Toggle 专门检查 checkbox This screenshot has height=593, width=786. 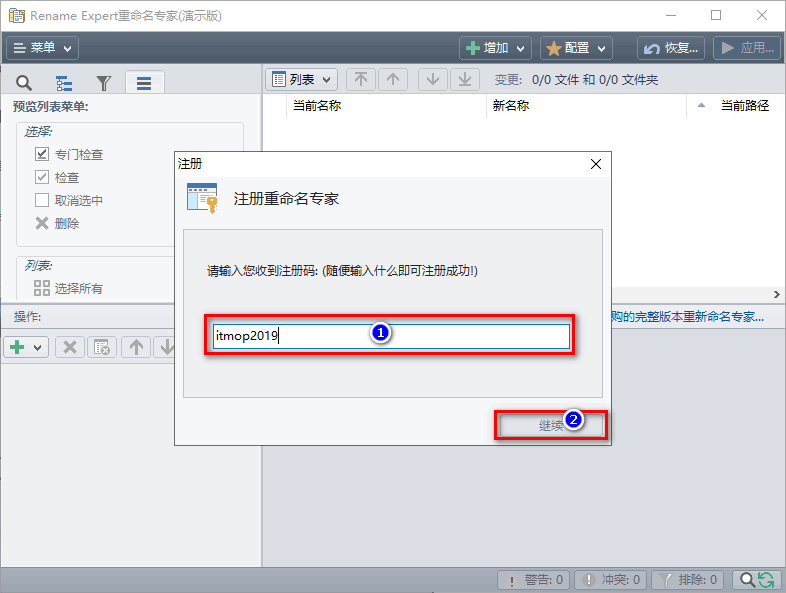42,154
